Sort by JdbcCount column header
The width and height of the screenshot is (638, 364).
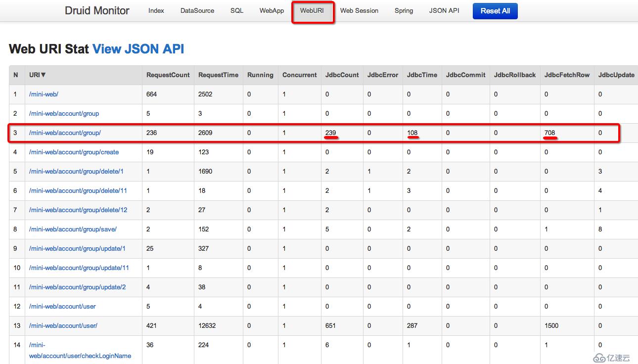click(342, 75)
